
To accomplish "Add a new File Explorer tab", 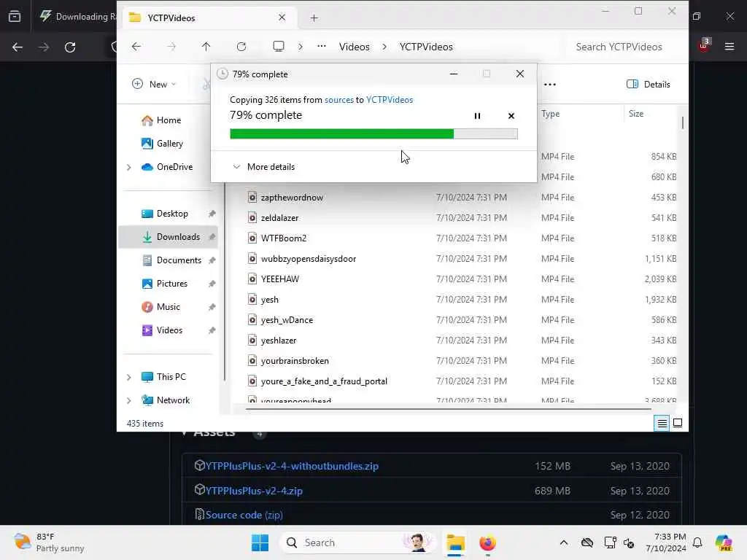I will (314, 18).
